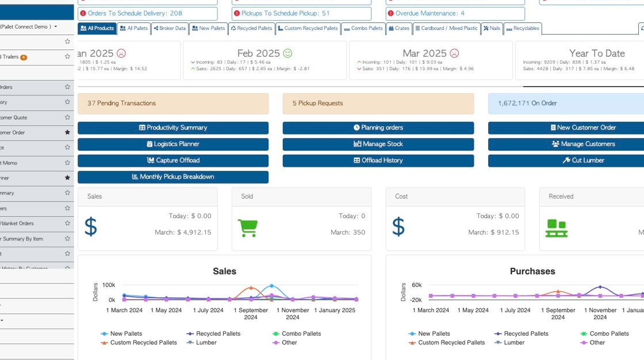Open the 1,672,171 On Order banner

(x=566, y=104)
